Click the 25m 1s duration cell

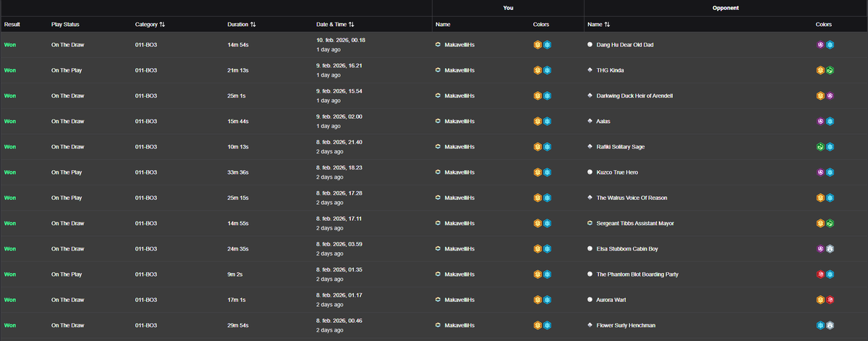pyautogui.click(x=237, y=96)
